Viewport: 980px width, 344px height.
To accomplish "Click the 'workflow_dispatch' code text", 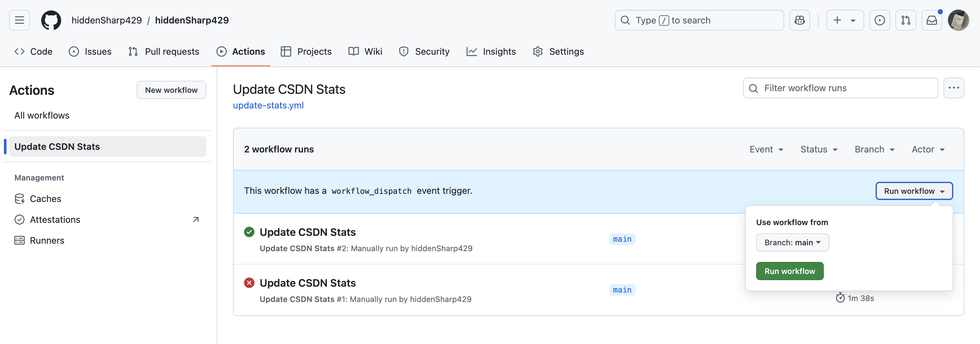I will click(371, 191).
